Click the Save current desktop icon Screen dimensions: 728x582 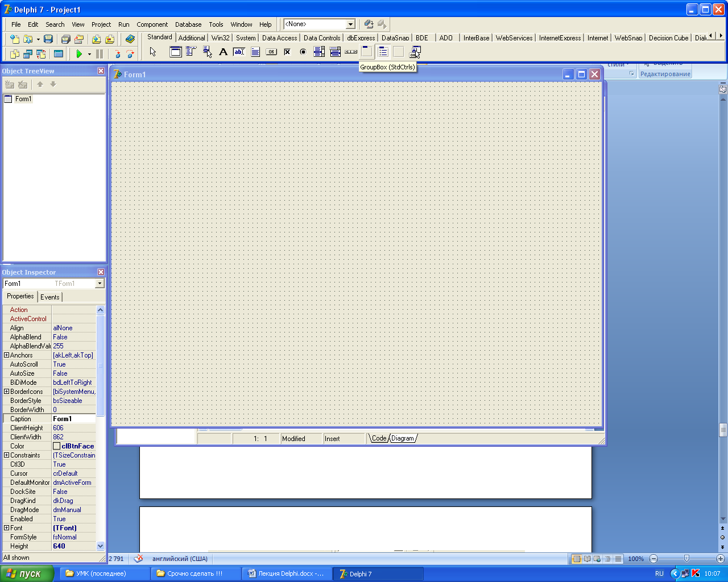(369, 24)
